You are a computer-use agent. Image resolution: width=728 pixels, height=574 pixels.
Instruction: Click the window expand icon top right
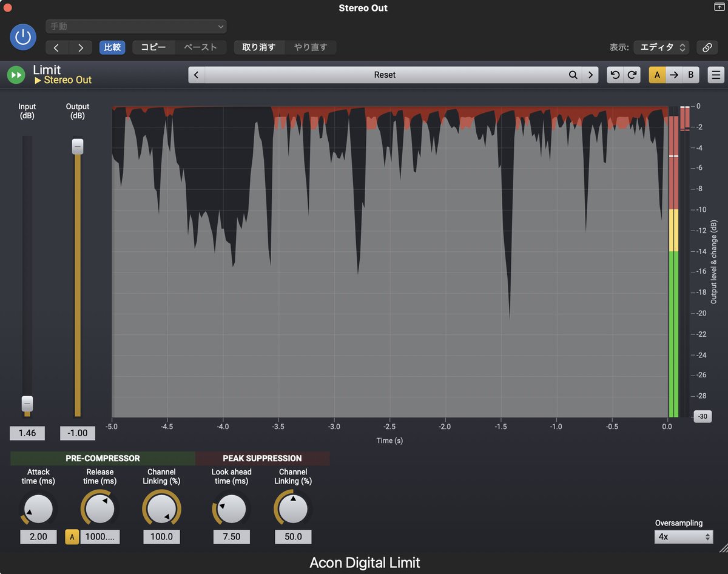pyautogui.click(x=719, y=7)
